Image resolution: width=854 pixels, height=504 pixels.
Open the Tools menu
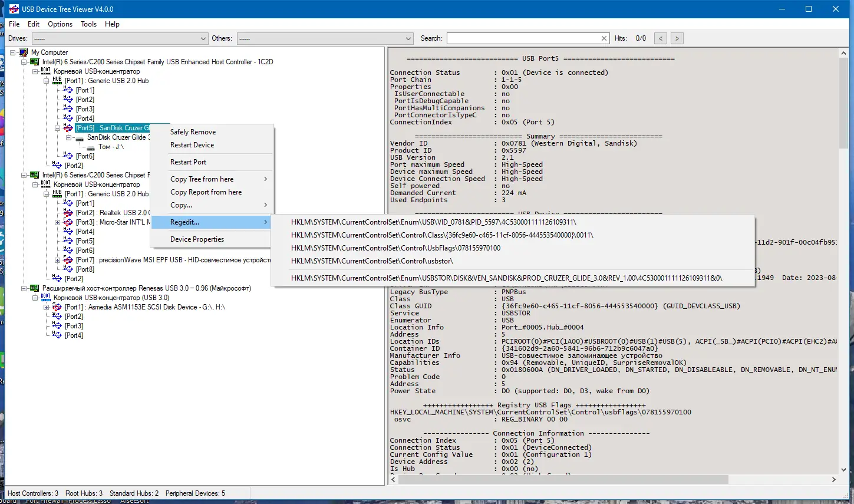pyautogui.click(x=89, y=24)
